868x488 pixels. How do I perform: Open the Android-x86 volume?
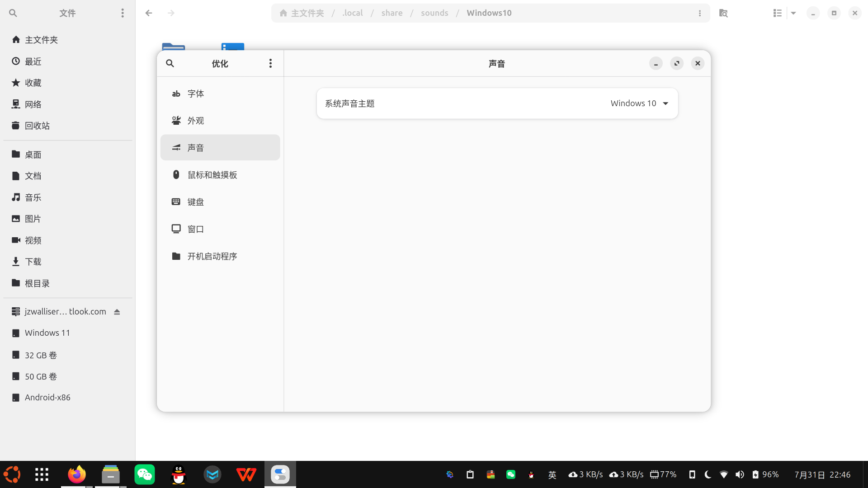point(68,398)
